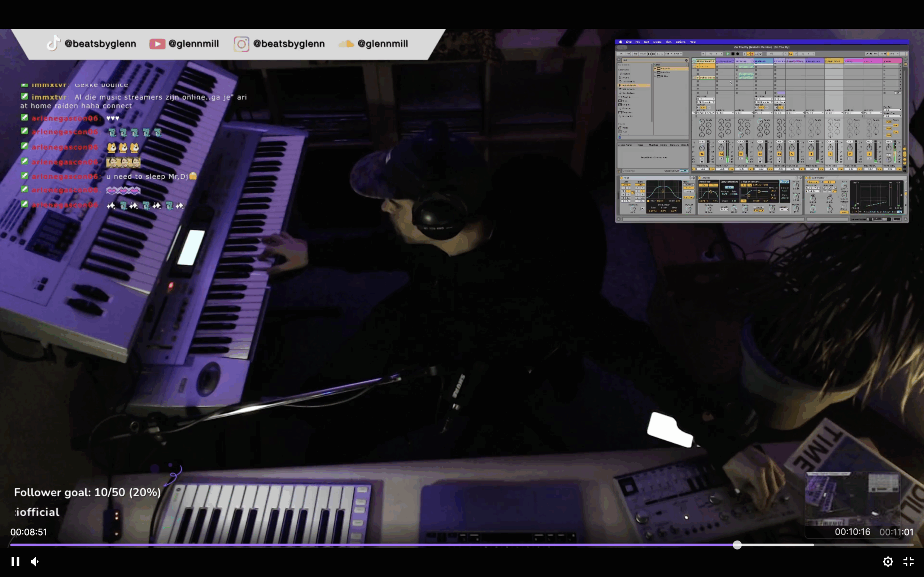Expand the first folder in Ableton browser
The height and width of the screenshot is (577, 924).
[x=655, y=68]
